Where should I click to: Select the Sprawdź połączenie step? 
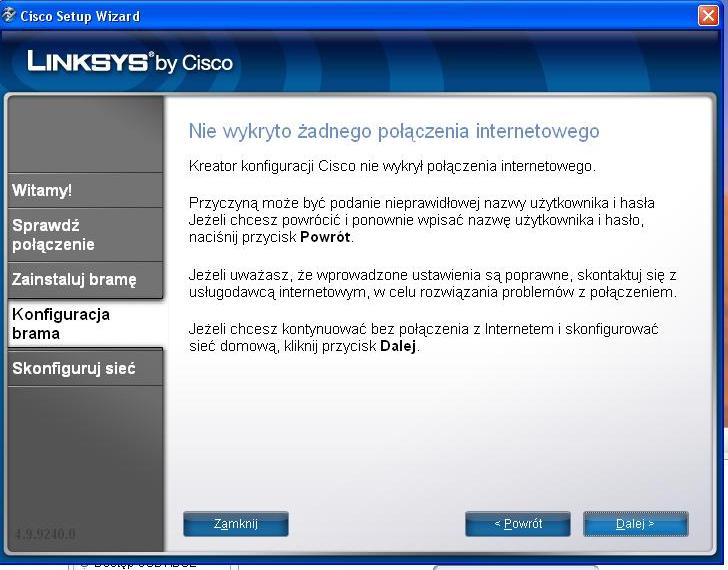[85, 234]
